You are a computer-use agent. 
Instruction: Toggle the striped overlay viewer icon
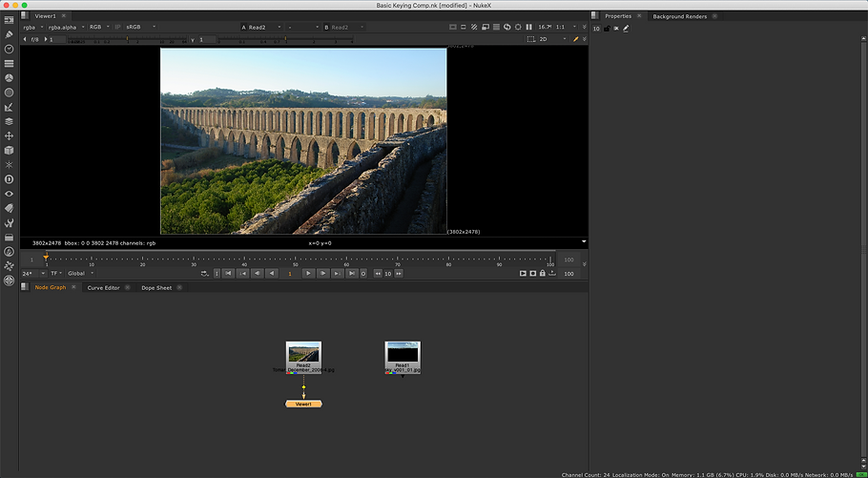click(474, 27)
